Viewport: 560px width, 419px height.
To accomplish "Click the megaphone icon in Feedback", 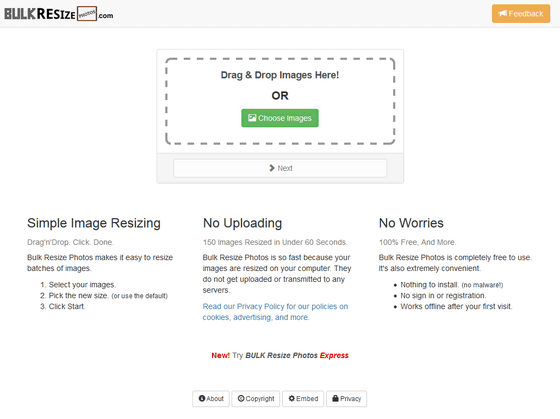I will pos(502,14).
